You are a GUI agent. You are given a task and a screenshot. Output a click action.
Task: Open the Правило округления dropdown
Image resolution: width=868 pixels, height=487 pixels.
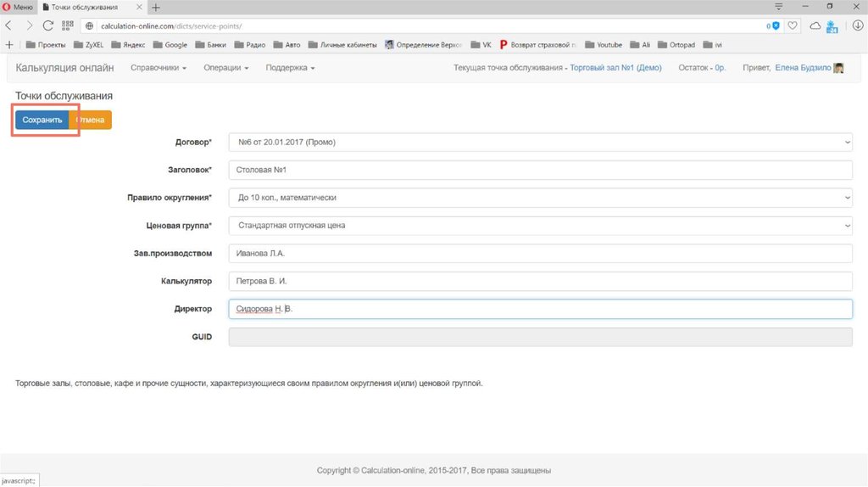pyautogui.click(x=540, y=198)
